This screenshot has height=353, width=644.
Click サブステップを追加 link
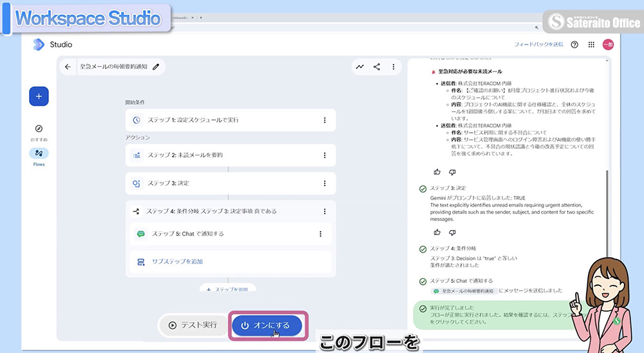(178, 262)
